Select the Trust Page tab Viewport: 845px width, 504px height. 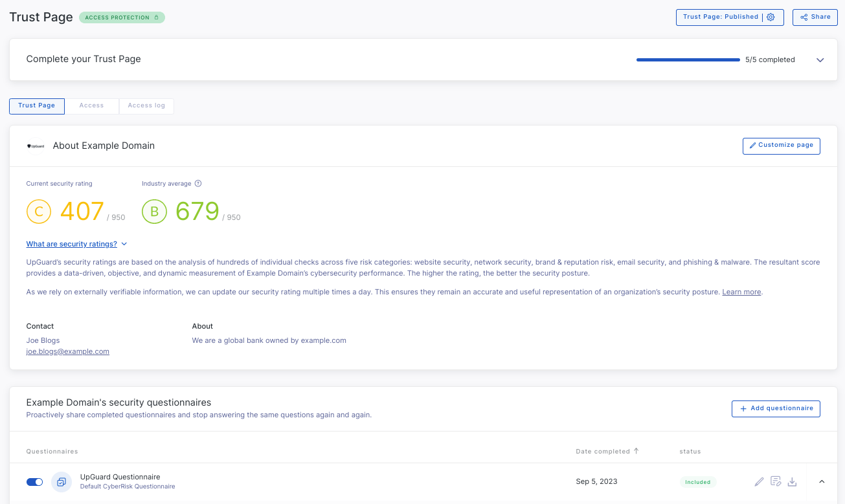pos(37,105)
